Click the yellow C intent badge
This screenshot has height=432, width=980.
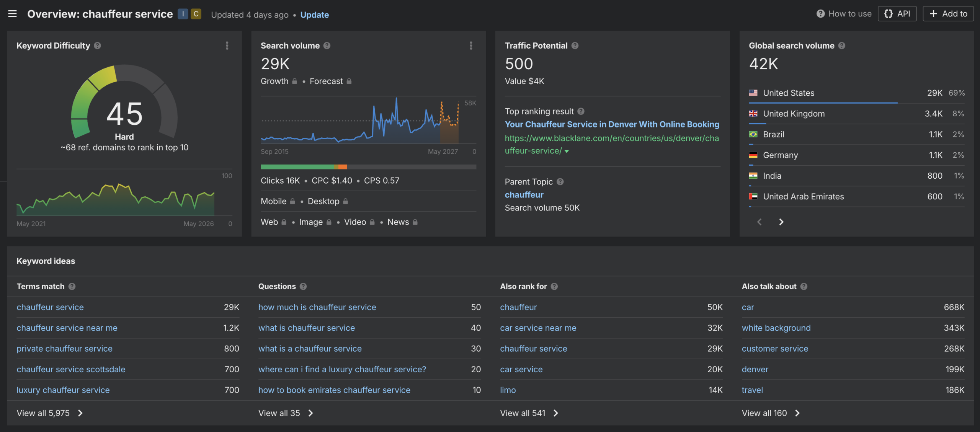(x=196, y=14)
